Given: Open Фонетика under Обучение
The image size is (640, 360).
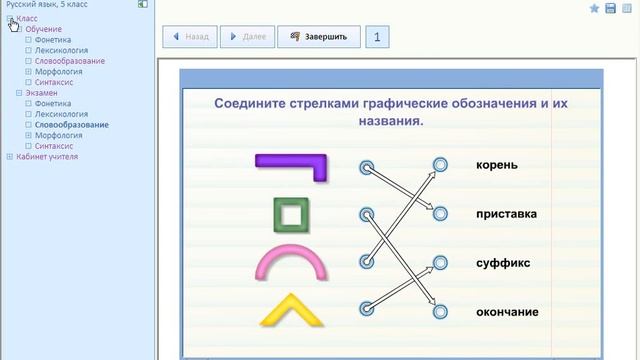Looking at the screenshot, I should coord(53,40).
